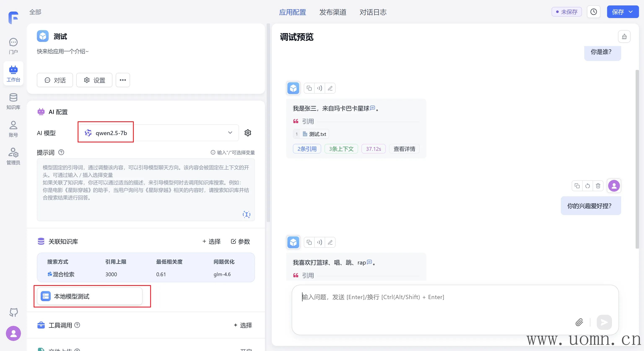Click the GitHub icon in the sidebar

click(13, 312)
